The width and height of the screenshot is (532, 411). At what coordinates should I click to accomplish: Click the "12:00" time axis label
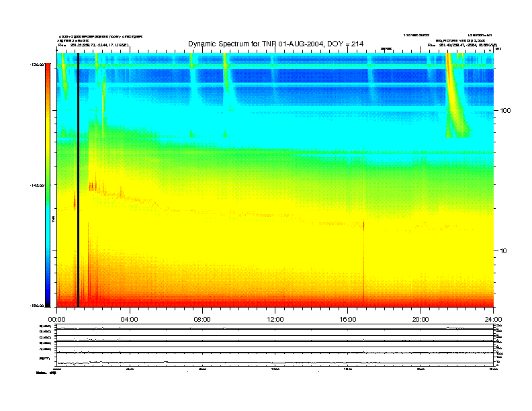coord(275,320)
